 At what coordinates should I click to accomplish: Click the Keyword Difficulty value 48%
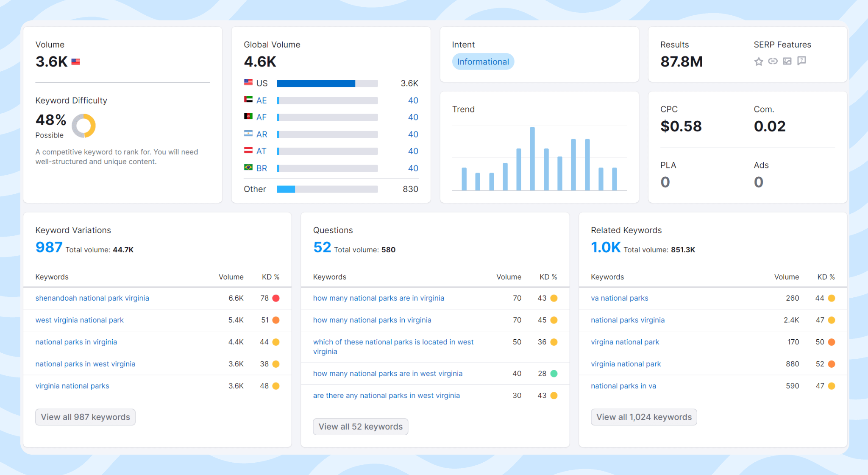(51, 120)
